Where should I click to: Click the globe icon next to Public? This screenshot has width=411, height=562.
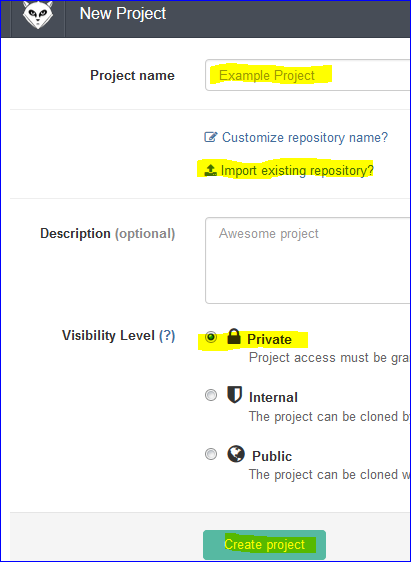click(x=236, y=454)
